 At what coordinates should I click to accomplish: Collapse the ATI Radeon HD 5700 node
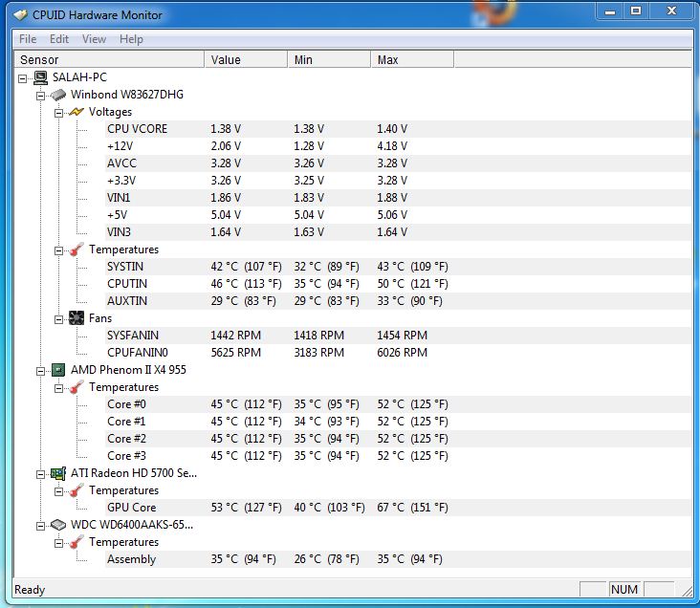[40, 474]
